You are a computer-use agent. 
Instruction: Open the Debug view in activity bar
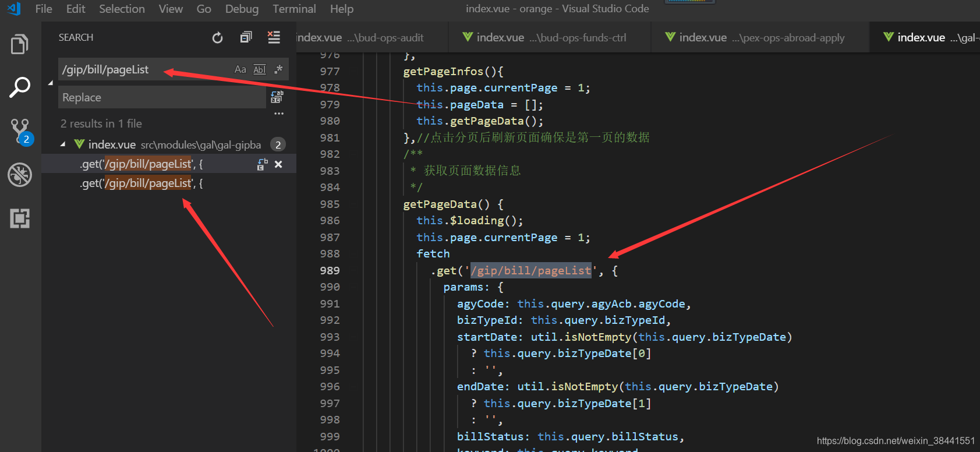[20, 175]
